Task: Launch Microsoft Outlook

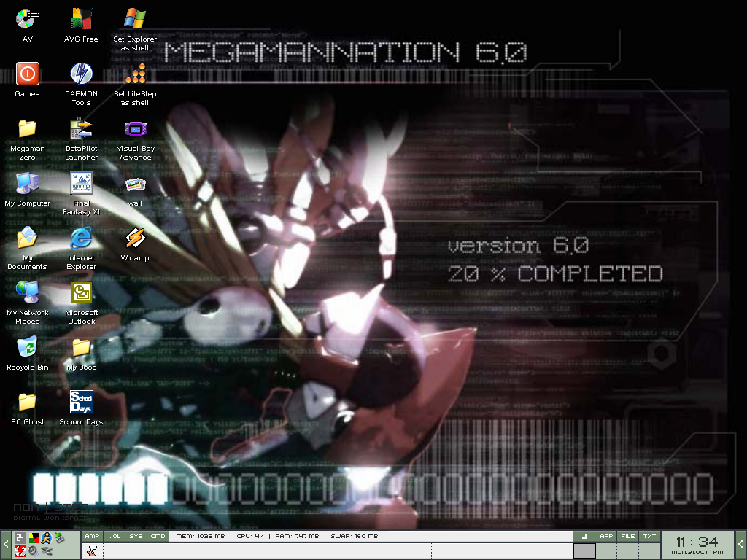Action: [x=81, y=303]
